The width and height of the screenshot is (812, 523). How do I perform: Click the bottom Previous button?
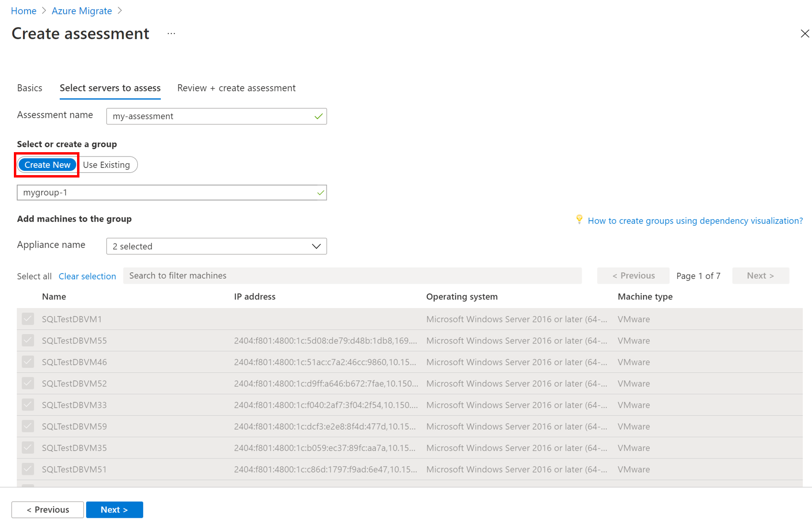(47, 510)
